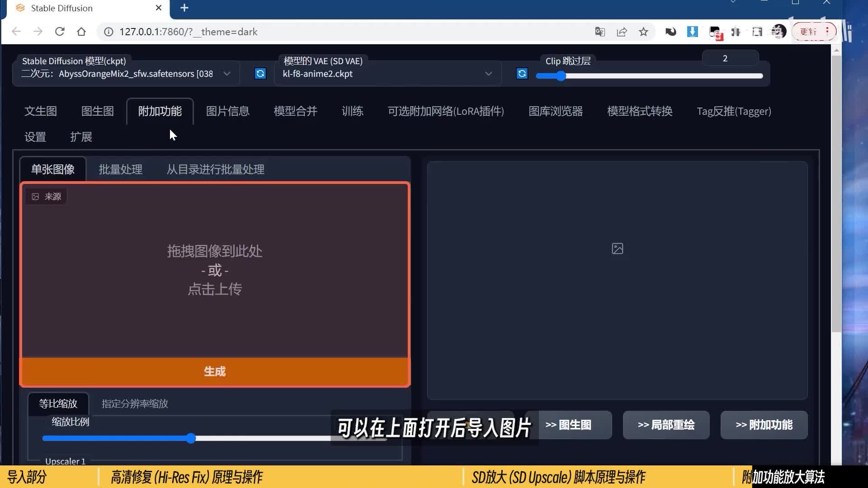Bookmark this page with star icon
Viewport: 868px width, 488px height.
pos(643,32)
